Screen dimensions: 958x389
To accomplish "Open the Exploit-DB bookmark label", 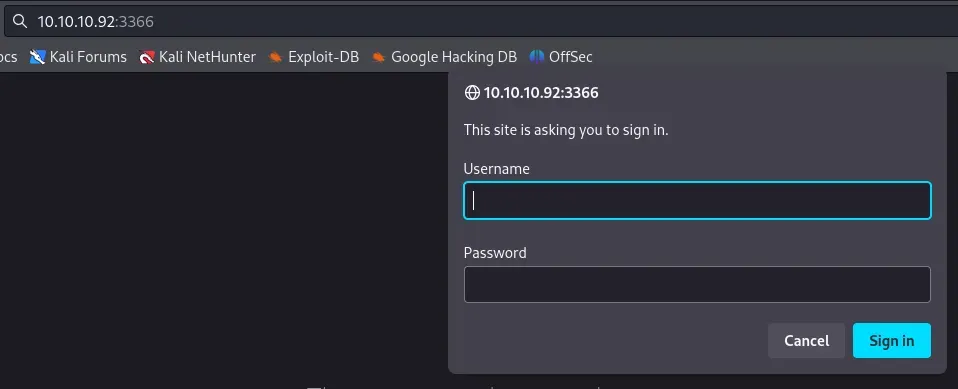I will [323, 57].
